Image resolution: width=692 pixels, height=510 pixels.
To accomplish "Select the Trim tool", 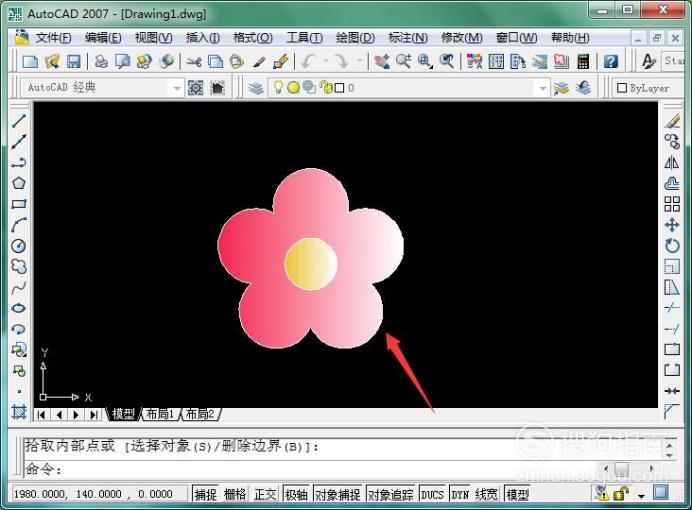I will [x=672, y=307].
